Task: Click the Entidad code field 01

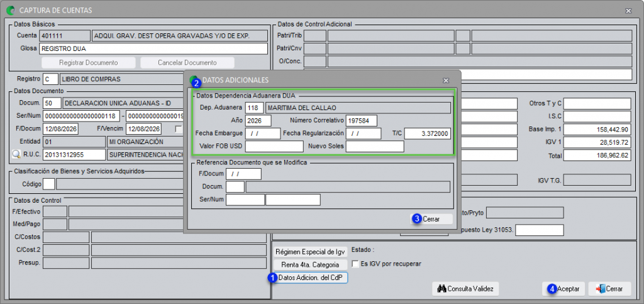Action: (x=74, y=142)
